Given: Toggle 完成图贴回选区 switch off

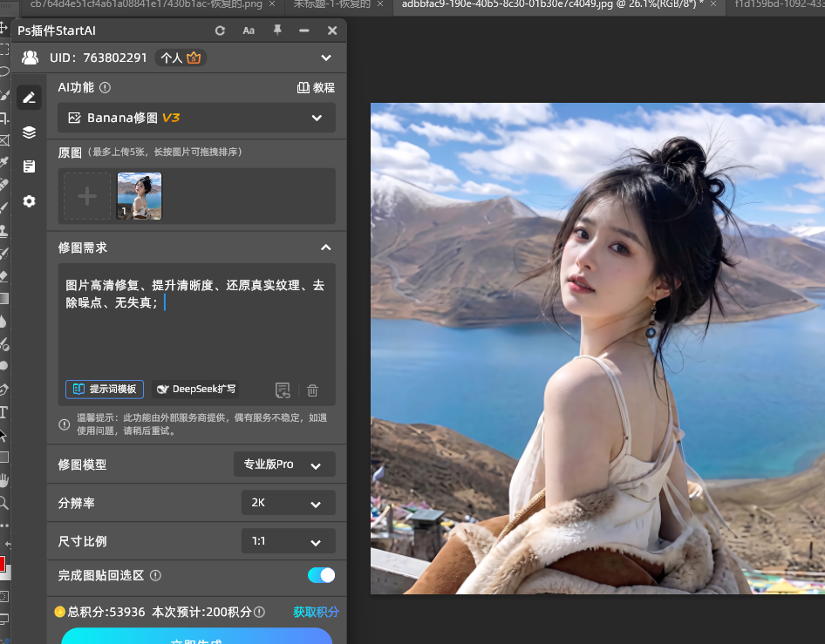Looking at the screenshot, I should [322, 575].
